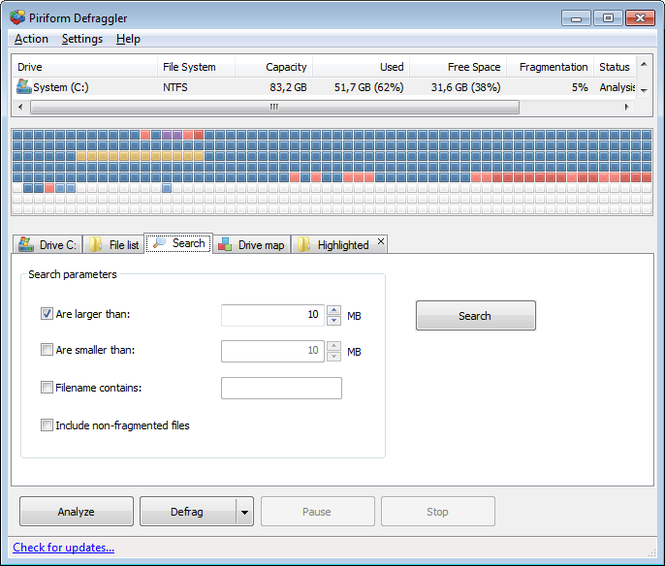Sort by the Free Space column header
The height and width of the screenshot is (566, 665).
pos(458,67)
